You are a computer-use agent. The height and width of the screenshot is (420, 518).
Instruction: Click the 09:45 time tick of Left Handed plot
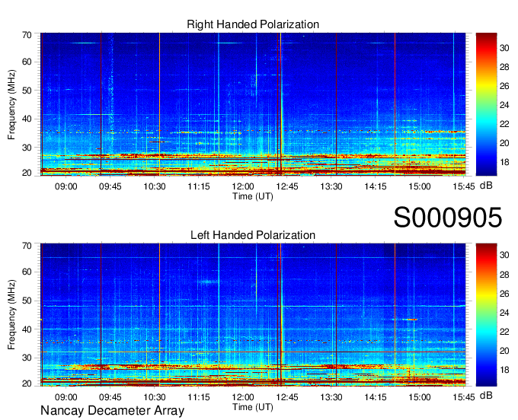pyautogui.click(x=110, y=397)
